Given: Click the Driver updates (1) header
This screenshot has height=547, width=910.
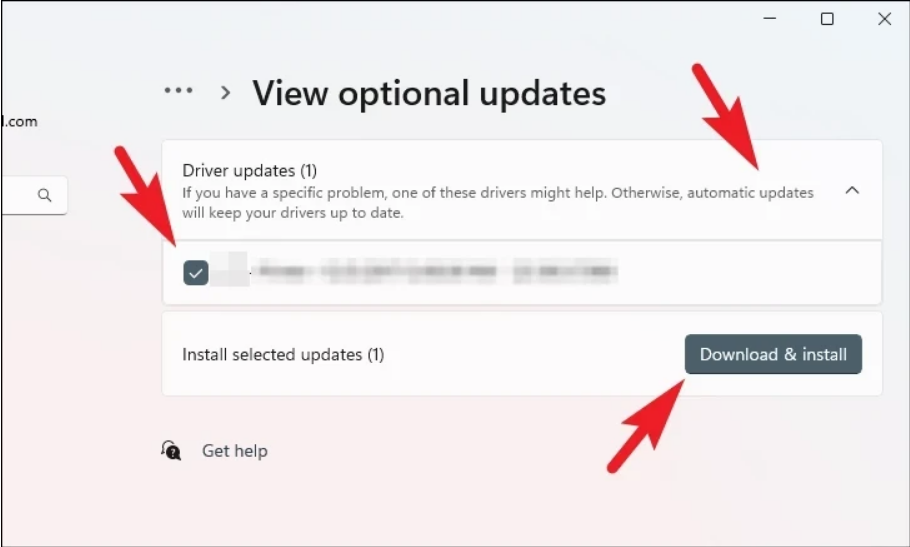Looking at the screenshot, I should (x=250, y=171).
